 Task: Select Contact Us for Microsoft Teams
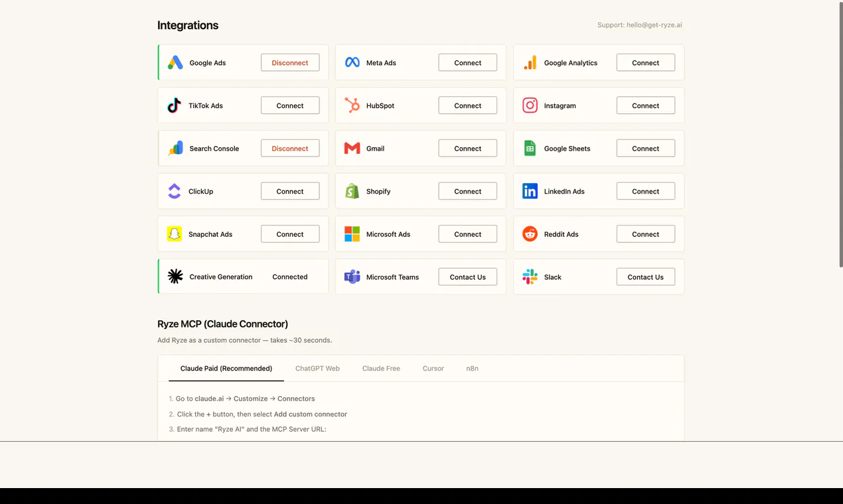click(x=468, y=277)
